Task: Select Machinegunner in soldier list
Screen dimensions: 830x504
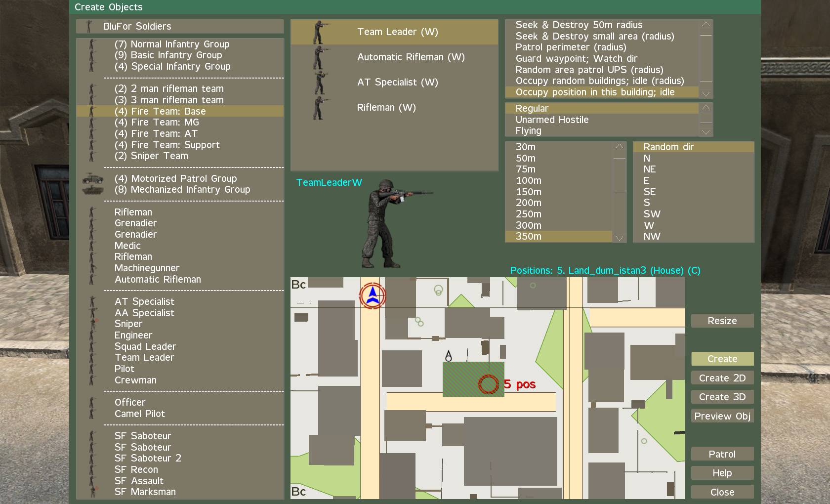Action: click(x=180, y=268)
